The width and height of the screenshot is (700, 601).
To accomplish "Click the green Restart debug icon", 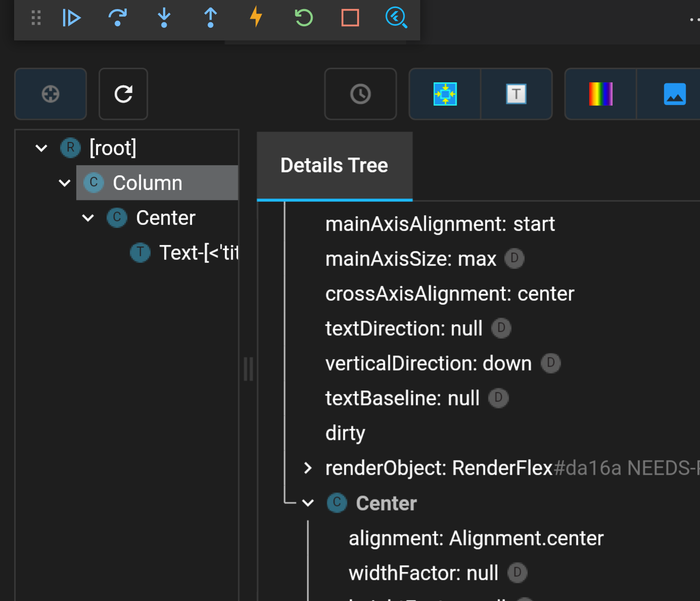I will click(304, 18).
